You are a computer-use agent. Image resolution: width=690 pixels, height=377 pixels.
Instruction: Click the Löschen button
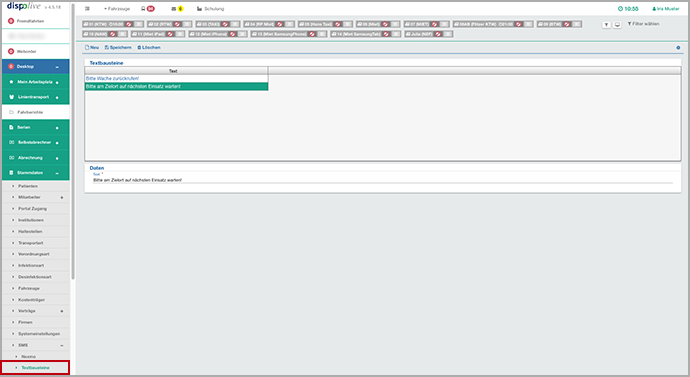(149, 48)
